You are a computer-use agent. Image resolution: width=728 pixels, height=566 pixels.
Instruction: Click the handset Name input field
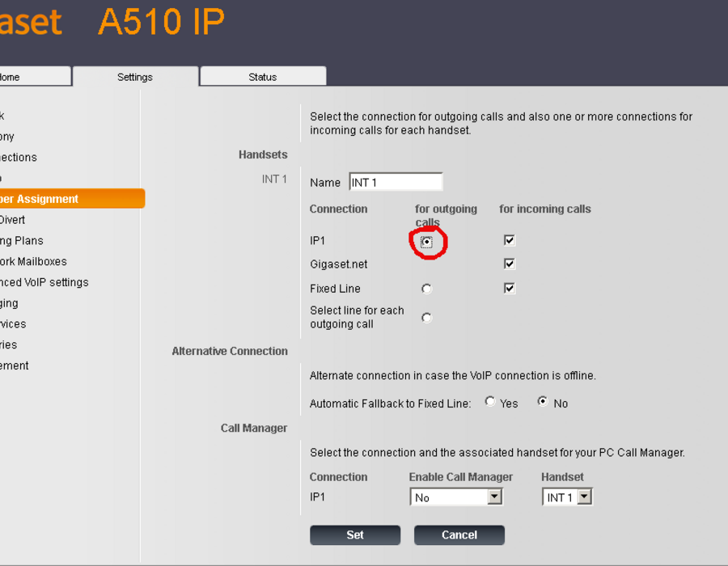tap(396, 182)
